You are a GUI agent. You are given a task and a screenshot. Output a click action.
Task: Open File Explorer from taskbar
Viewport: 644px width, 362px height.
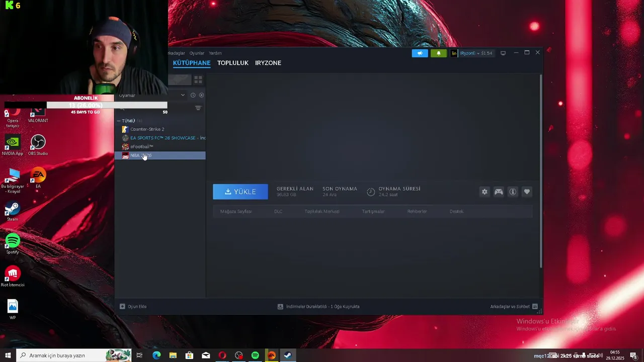coord(173,355)
